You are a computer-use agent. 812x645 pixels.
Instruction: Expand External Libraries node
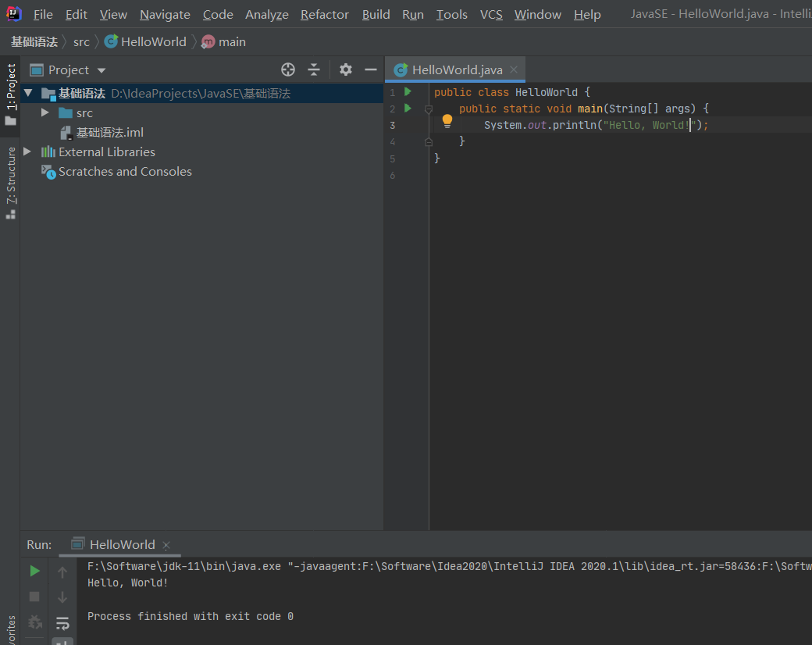click(x=28, y=151)
